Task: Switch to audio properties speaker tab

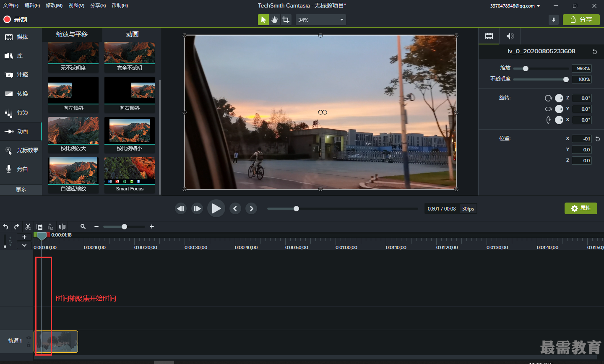Action: tap(510, 36)
